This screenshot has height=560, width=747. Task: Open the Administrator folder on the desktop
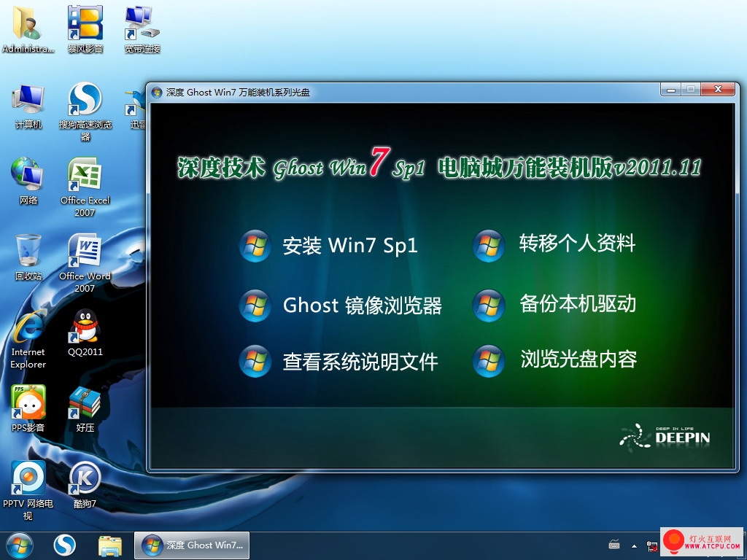[x=28, y=28]
